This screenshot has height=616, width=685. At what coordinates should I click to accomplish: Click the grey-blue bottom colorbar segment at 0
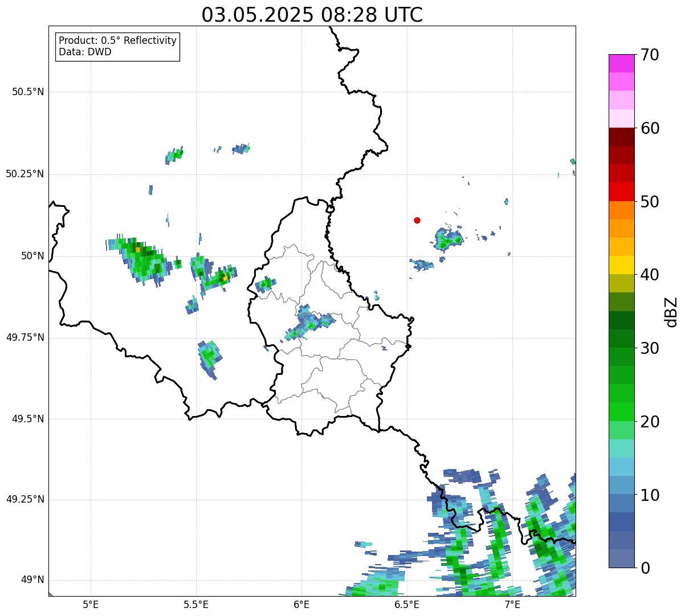pyautogui.click(x=621, y=558)
